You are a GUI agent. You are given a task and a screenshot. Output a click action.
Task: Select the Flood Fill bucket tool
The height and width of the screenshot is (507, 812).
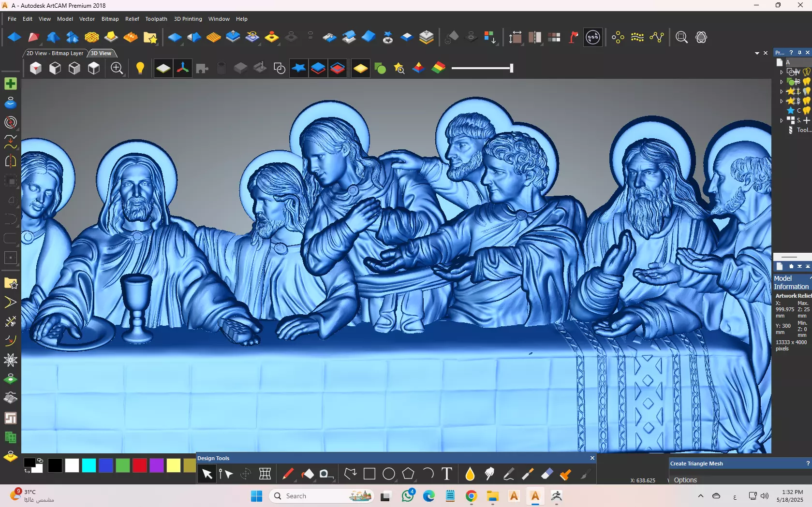[307, 474]
